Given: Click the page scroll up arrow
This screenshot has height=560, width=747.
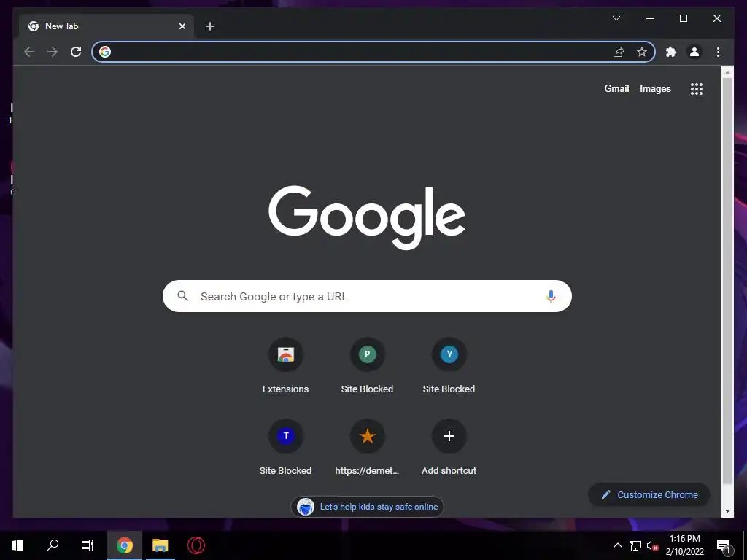Looking at the screenshot, I should point(727,72).
